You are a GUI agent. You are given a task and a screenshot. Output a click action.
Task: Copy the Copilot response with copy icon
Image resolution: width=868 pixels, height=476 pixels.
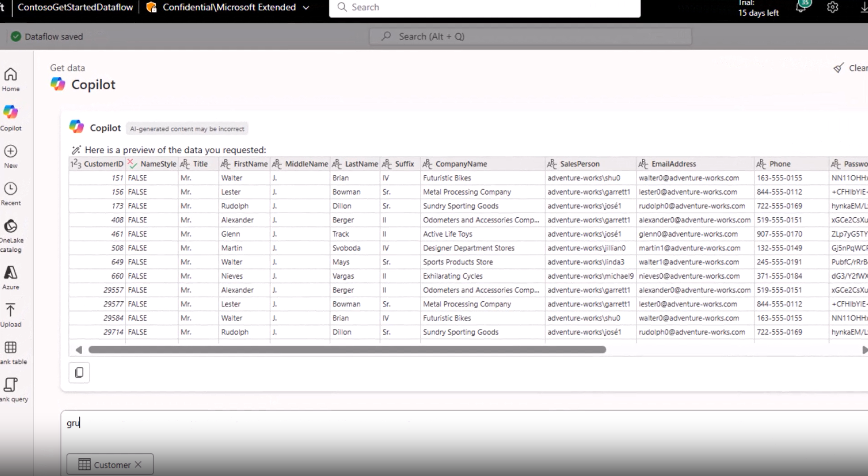point(79,373)
